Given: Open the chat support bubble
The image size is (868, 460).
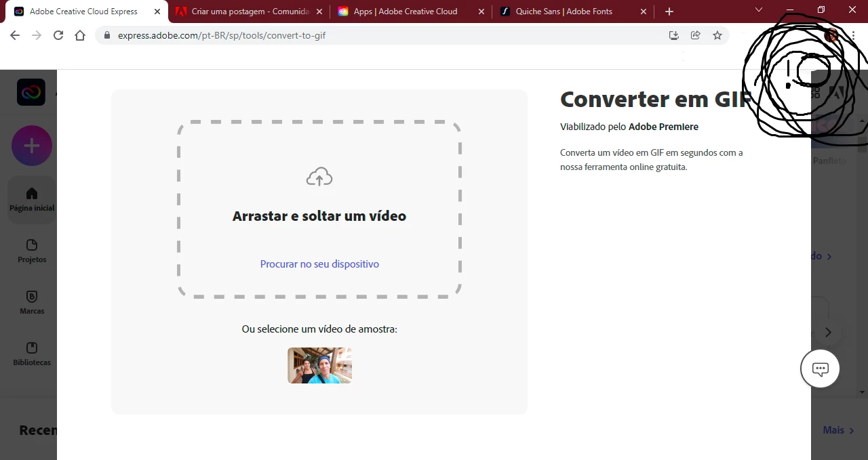Looking at the screenshot, I should click(821, 369).
